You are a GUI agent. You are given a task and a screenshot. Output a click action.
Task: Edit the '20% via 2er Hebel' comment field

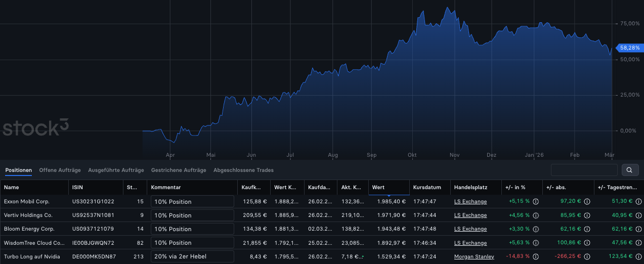(192, 256)
